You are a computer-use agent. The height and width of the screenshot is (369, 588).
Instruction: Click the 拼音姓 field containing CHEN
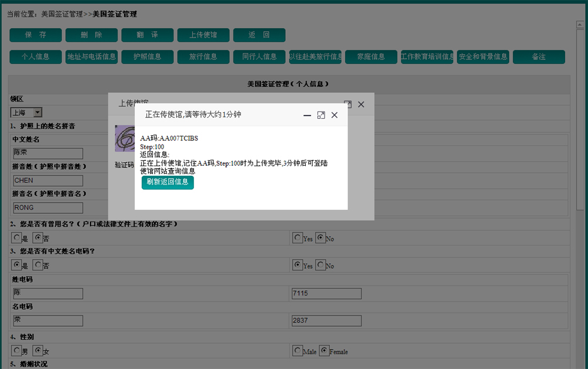click(x=48, y=180)
